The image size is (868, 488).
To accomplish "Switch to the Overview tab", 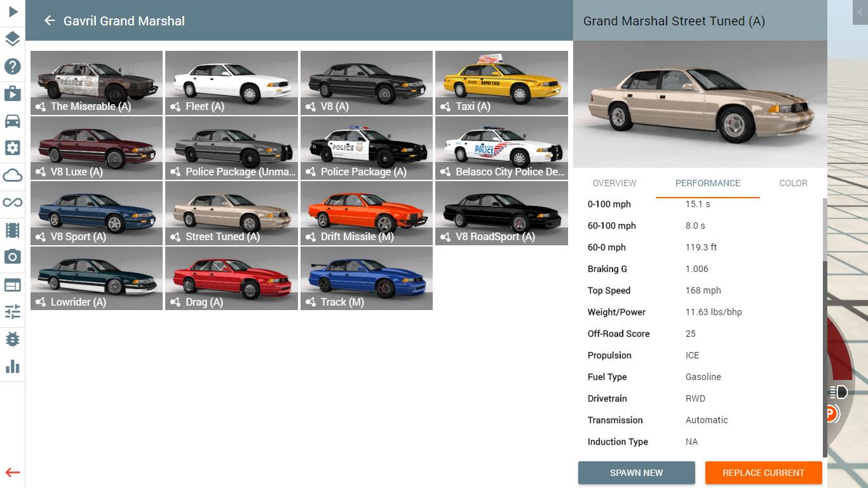I will point(614,183).
